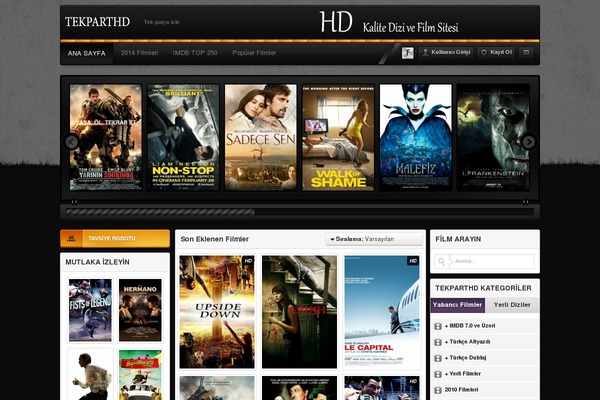Image resolution: width=600 pixels, height=400 pixels.
Task: Go to the Ana Sayfa menu item
Action: 86,53
